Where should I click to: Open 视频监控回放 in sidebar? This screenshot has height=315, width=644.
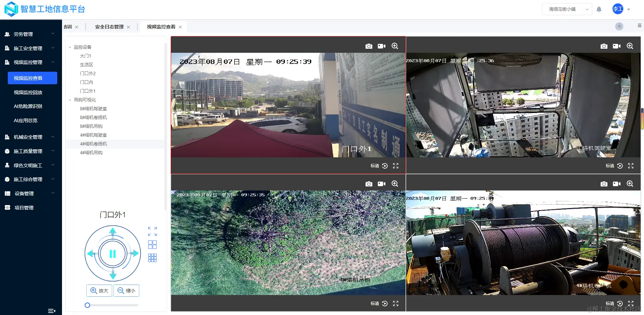pyautogui.click(x=28, y=92)
